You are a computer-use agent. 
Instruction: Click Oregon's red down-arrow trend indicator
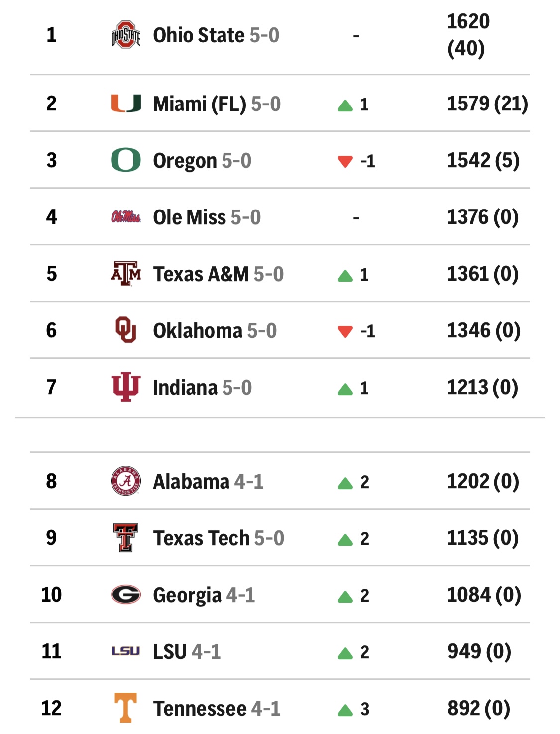(345, 162)
